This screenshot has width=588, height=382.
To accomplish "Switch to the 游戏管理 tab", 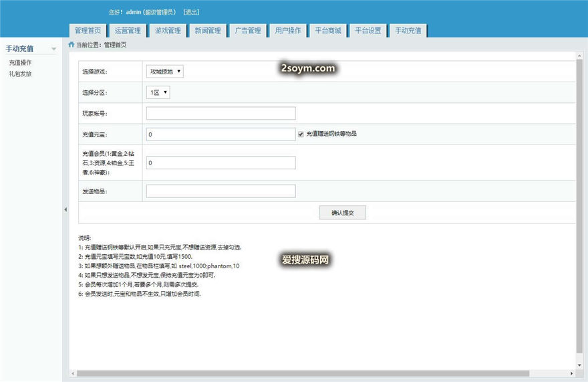I will point(168,31).
